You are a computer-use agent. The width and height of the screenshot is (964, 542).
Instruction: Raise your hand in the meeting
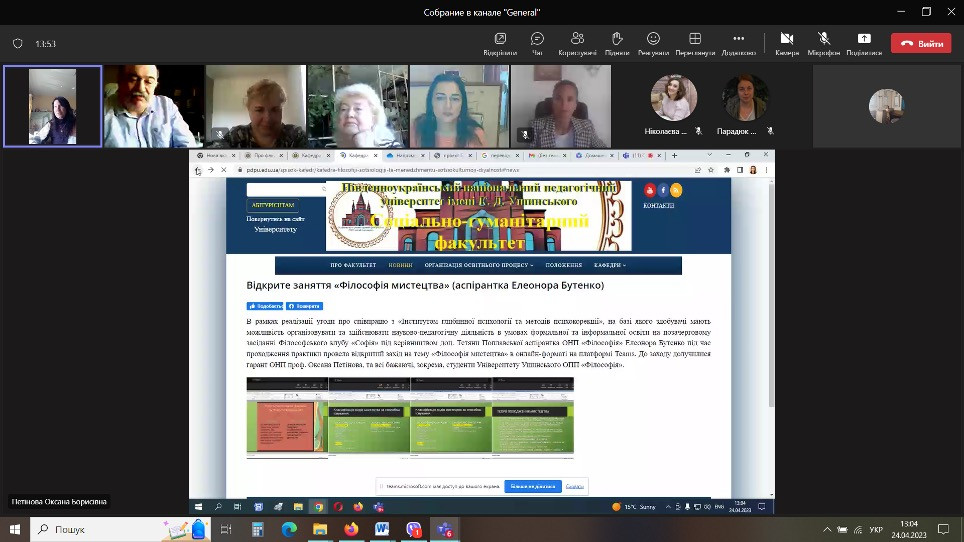point(617,43)
